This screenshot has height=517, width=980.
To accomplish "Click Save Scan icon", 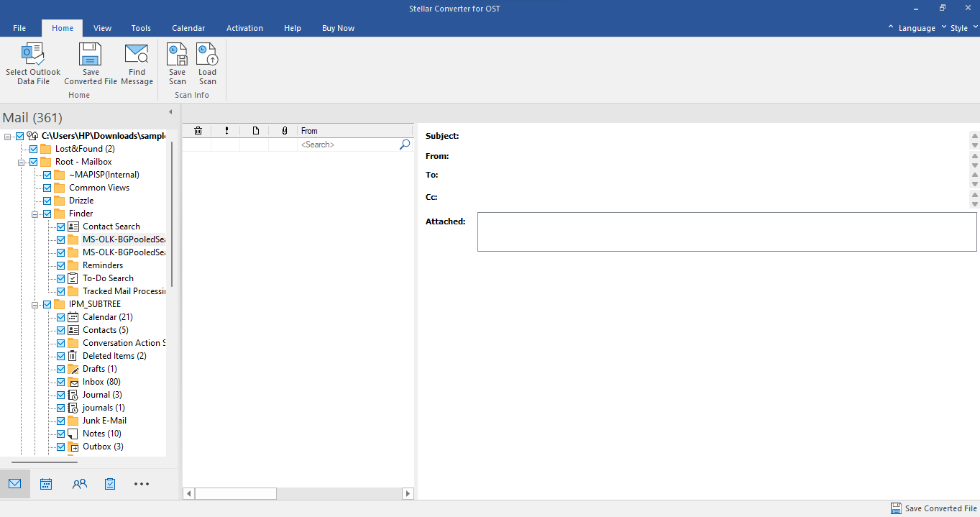I will pos(177,54).
